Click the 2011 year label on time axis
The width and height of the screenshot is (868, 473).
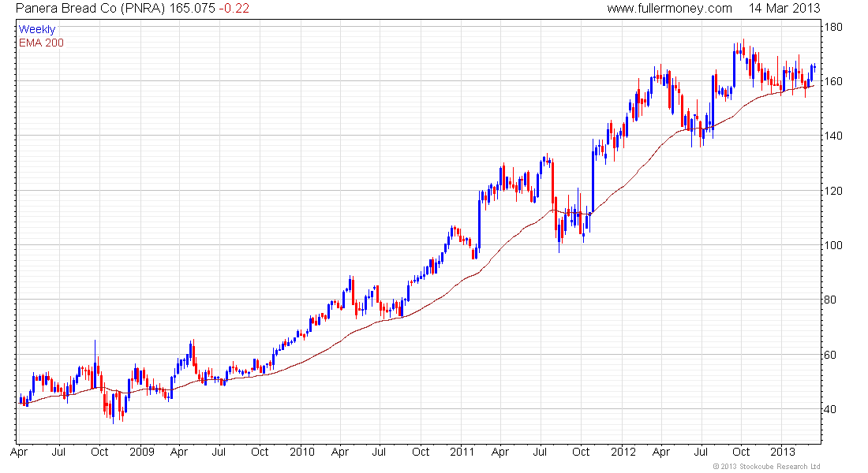[462, 452]
